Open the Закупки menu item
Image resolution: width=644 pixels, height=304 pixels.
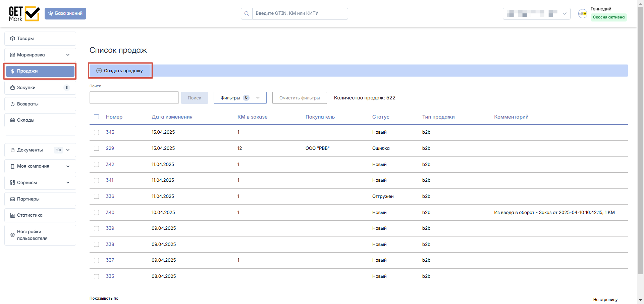40,88
